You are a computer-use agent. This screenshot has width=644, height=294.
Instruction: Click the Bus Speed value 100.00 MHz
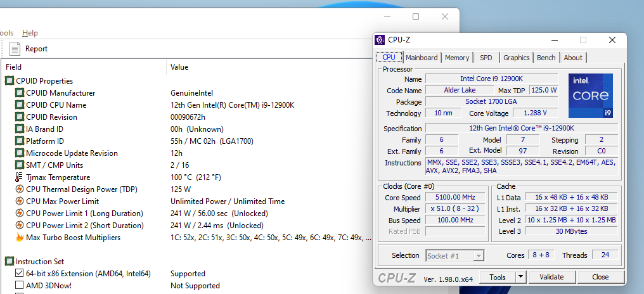pos(455,220)
